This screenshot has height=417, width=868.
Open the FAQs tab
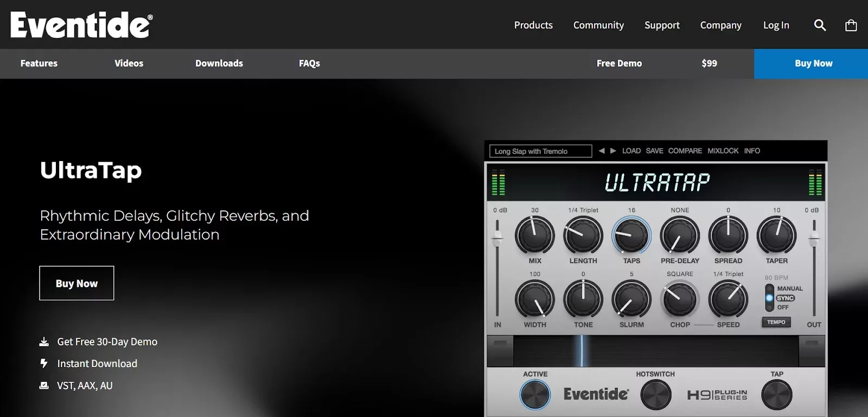click(x=309, y=63)
